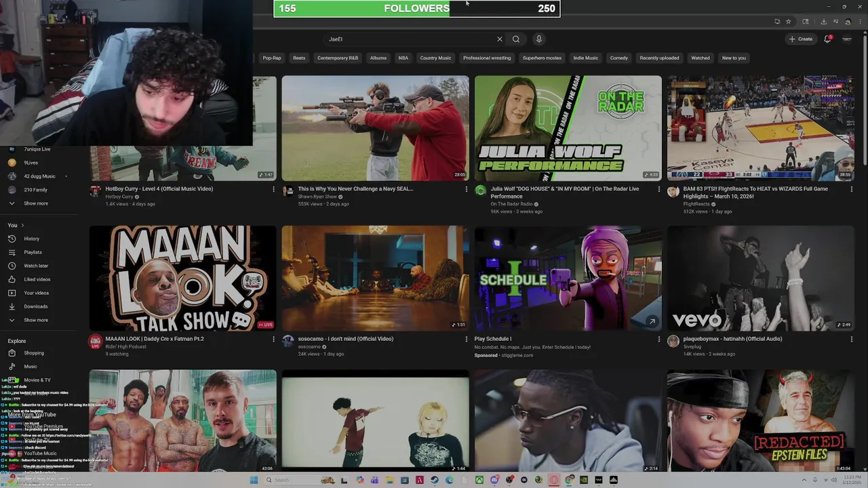The height and width of the screenshot is (488, 868).
Task: Play the Julia Wolf Performance thumbnail
Action: (x=568, y=128)
